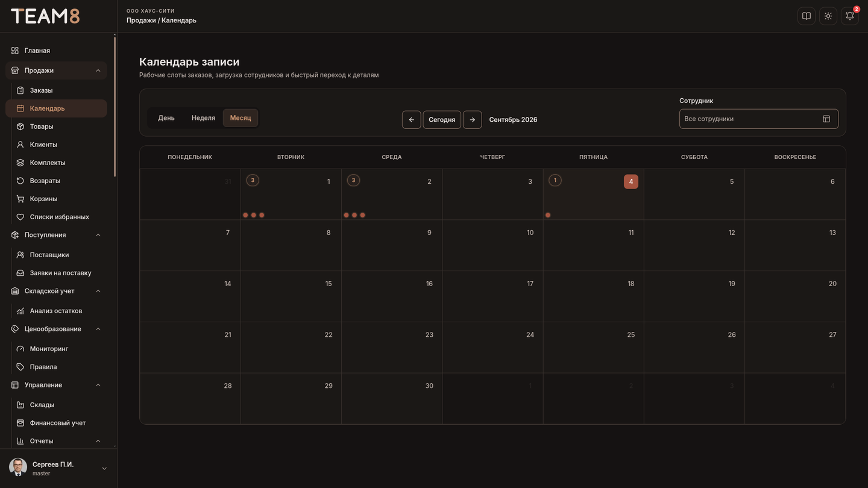
Task: Open Мониторинг in the sidebar
Action: pyautogui.click(x=56, y=349)
